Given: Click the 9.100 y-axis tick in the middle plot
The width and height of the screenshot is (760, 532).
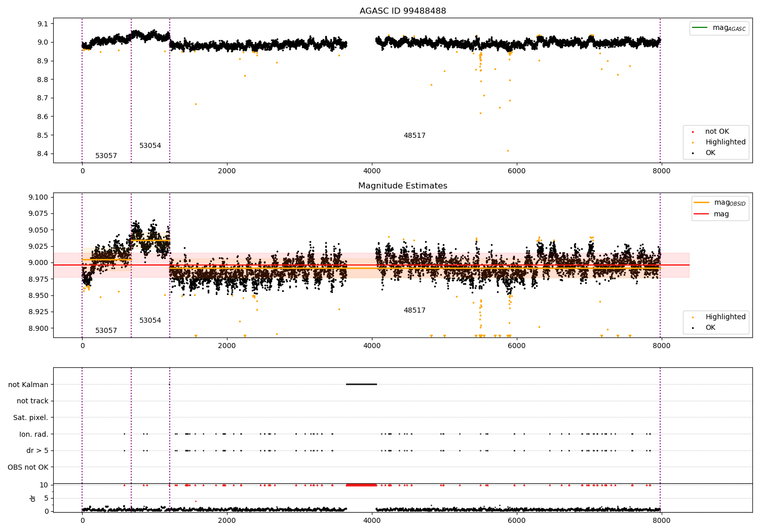Looking at the screenshot, I should click(x=39, y=198).
